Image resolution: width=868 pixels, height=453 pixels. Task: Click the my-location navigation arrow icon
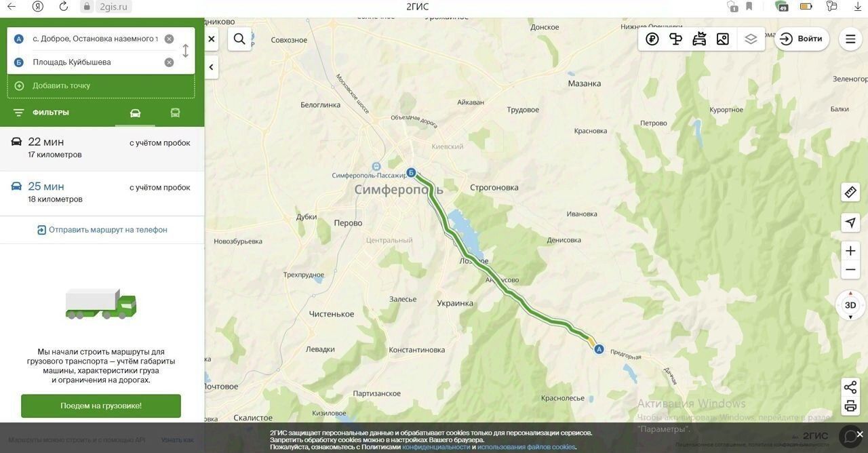pos(850,222)
